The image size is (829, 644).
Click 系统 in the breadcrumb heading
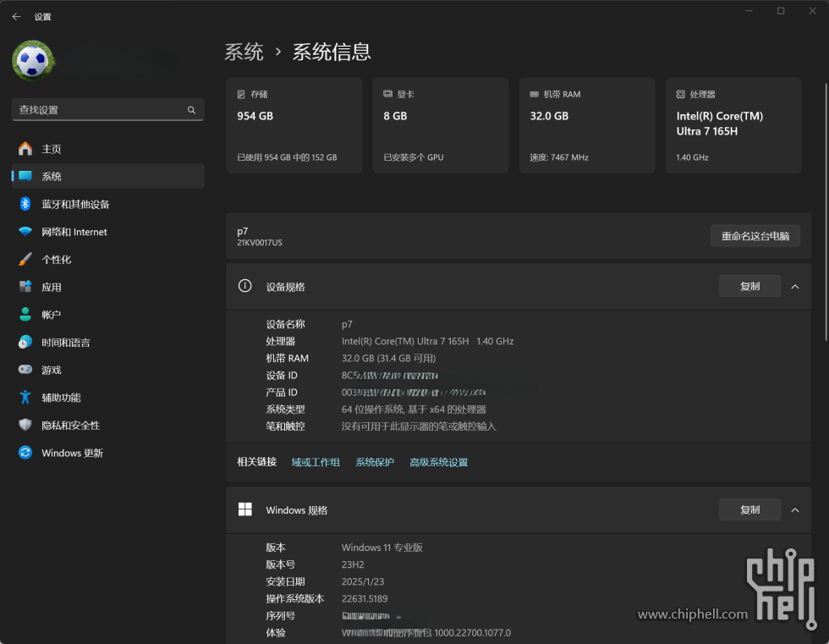[x=244, y=52]
